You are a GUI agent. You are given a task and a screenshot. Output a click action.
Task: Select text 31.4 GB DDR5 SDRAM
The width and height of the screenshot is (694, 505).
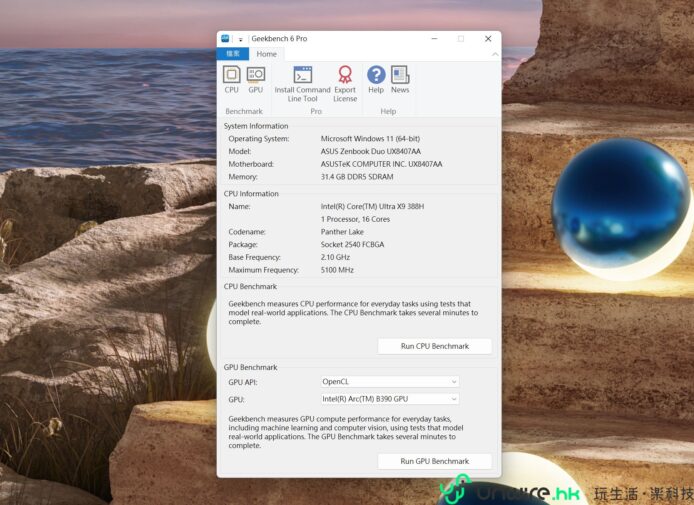pos(357,177)
